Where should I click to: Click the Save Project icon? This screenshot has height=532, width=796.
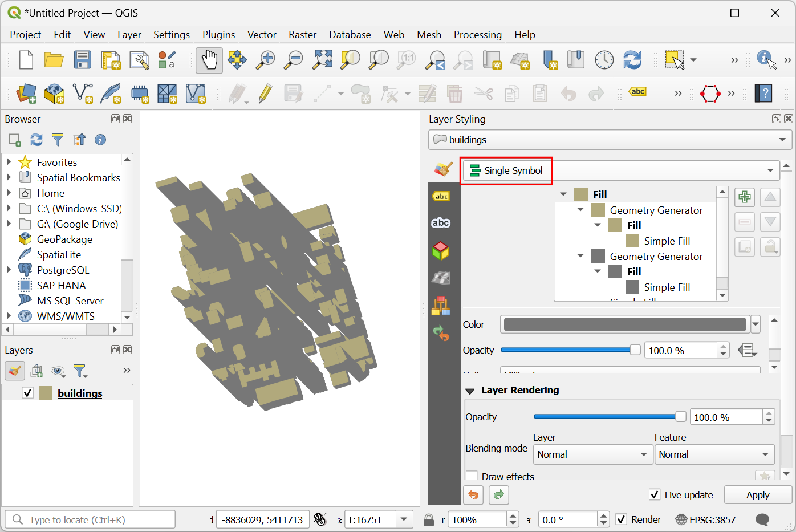pos(83,60)
